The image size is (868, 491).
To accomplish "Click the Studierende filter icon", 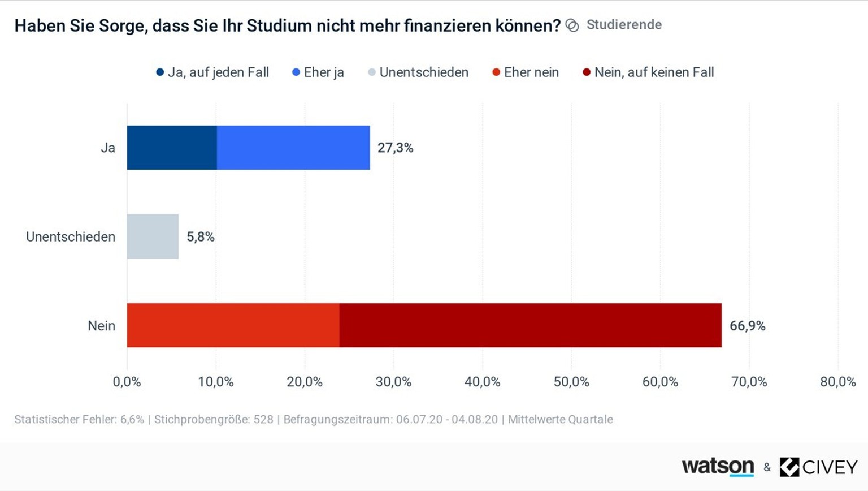I will click(572, 26).
